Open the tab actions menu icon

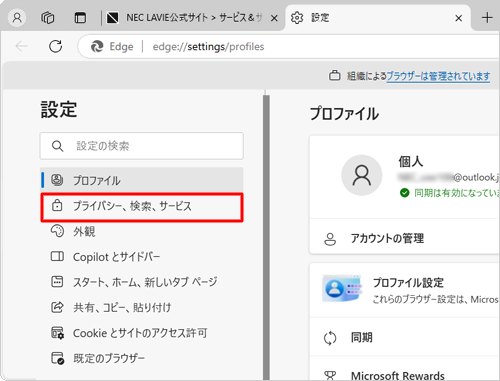(80, 18)
